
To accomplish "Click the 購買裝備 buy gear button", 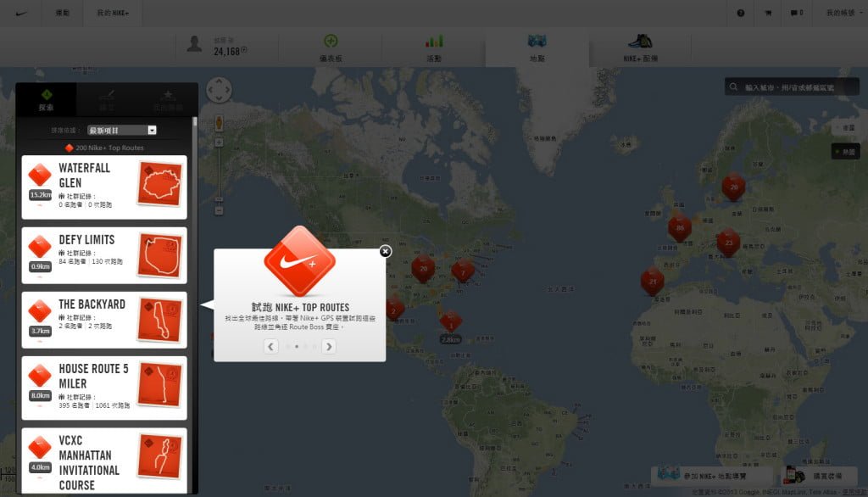I will (820, 477).
